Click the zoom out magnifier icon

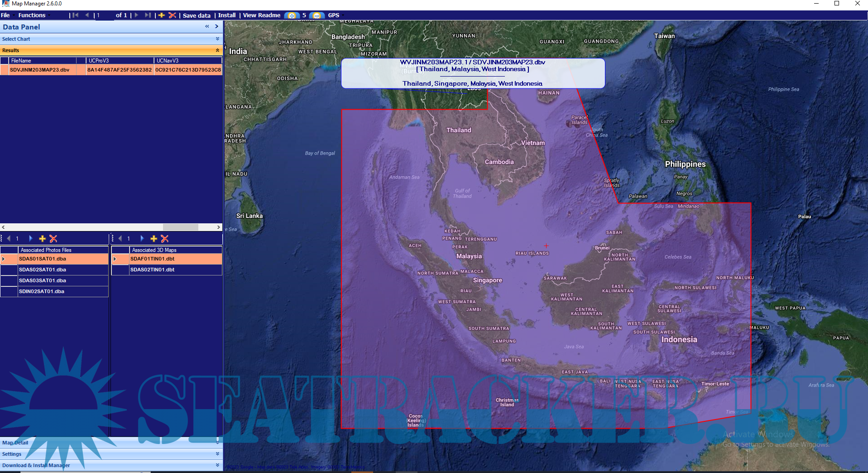click(317, 15)
